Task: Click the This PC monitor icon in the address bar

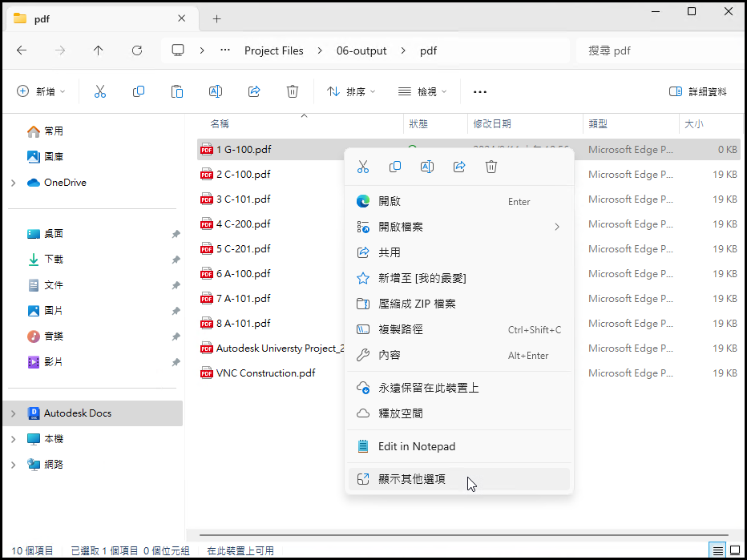Action: coord(178,50)
